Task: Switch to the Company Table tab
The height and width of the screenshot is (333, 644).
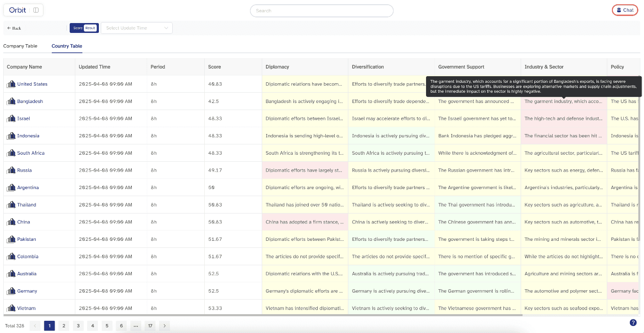Action: [x=20, y=46]
